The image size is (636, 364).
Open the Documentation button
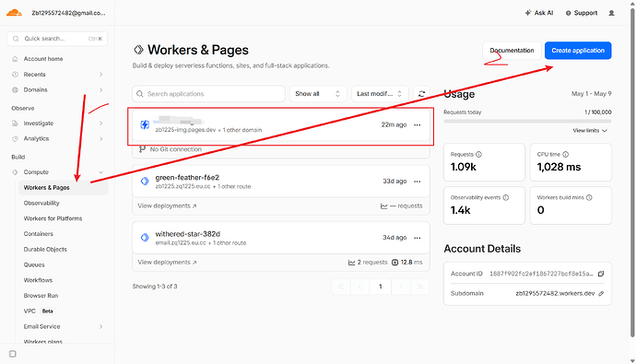[512, 51]
